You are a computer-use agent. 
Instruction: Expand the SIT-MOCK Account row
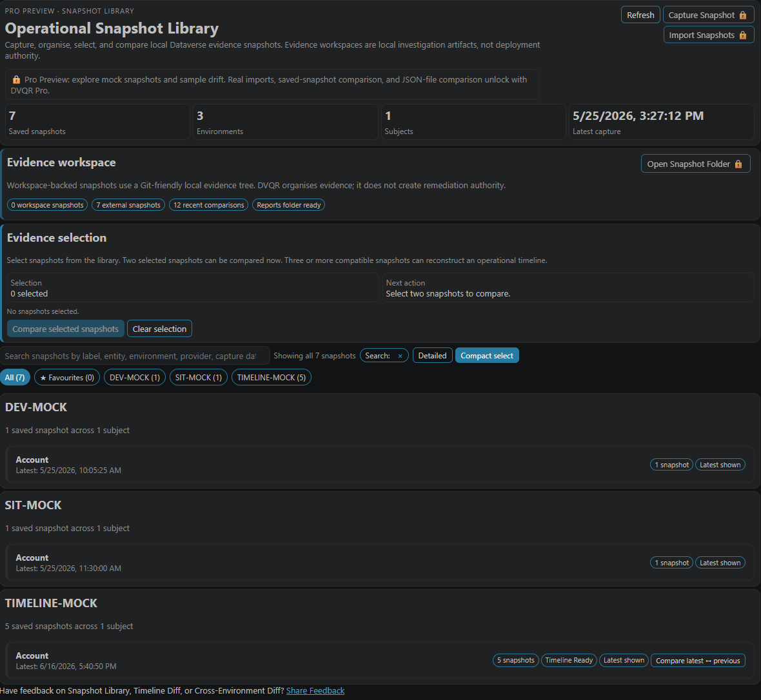point(380,563)
